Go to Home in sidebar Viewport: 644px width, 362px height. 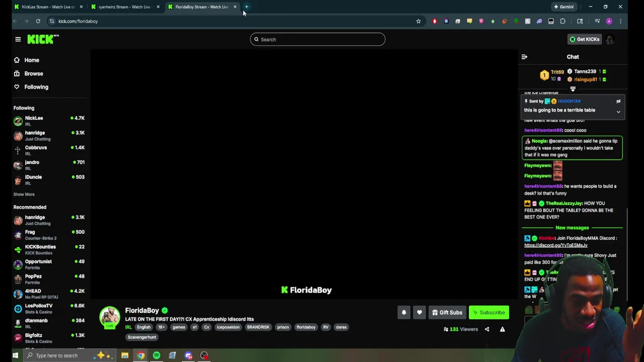32,60
